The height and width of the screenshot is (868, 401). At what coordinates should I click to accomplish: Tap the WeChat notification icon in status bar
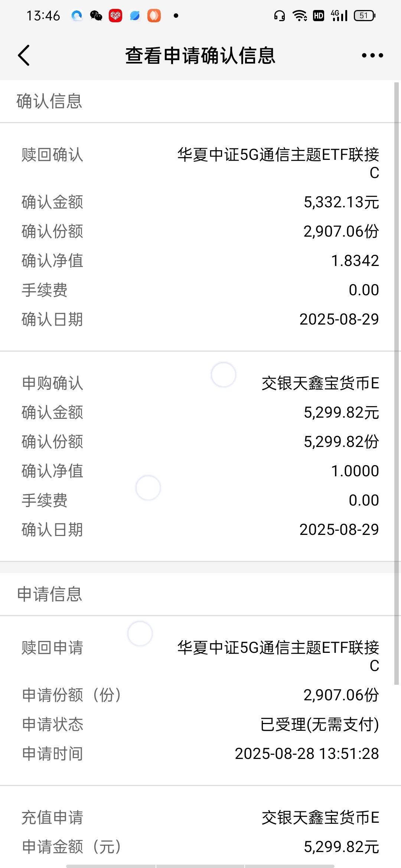[x=96, y=16]
